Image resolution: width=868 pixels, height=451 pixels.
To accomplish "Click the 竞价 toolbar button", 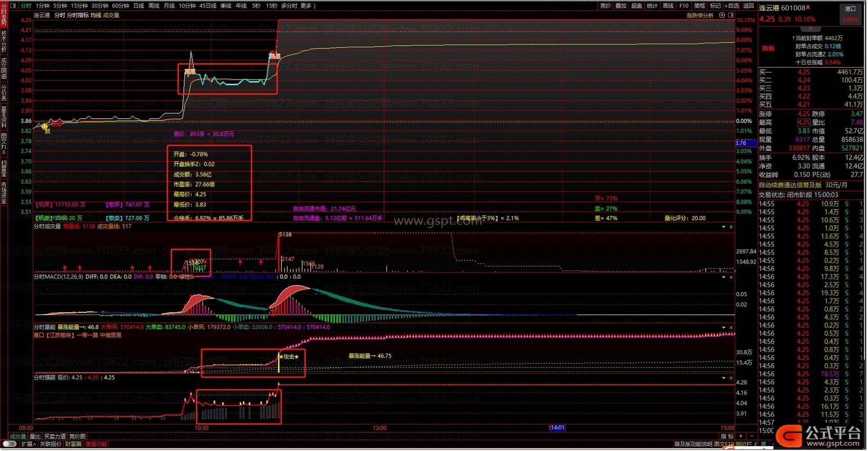I will [606, 5].
